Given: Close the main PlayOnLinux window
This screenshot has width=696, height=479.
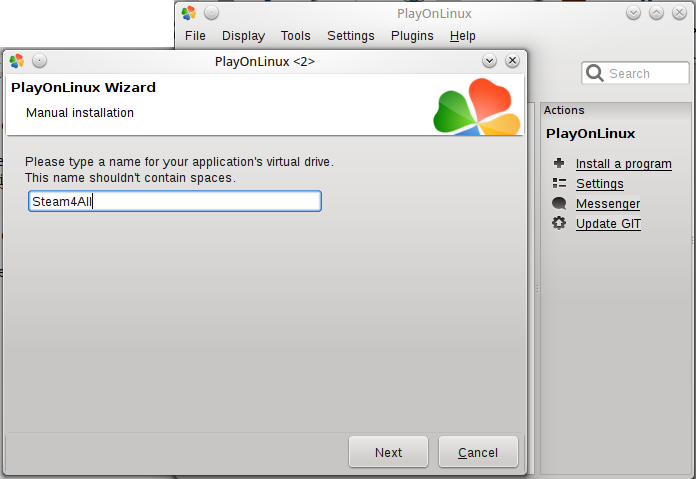Looking at the screenshot, I should pyautogui.click(x=680, y=13).
